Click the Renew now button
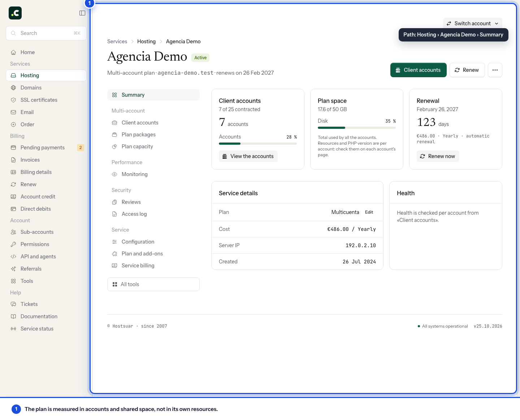Image resolution: width=520 pixels, height=420 pixels. [438, 156]
